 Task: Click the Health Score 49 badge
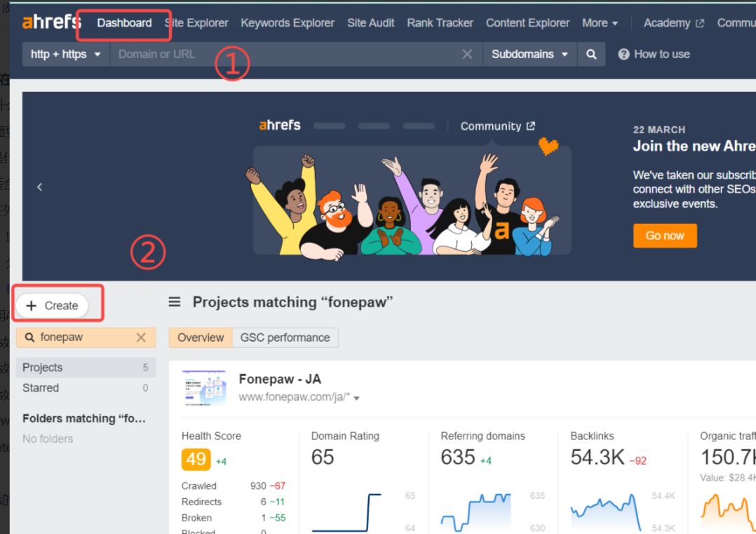tap(196, 459)
